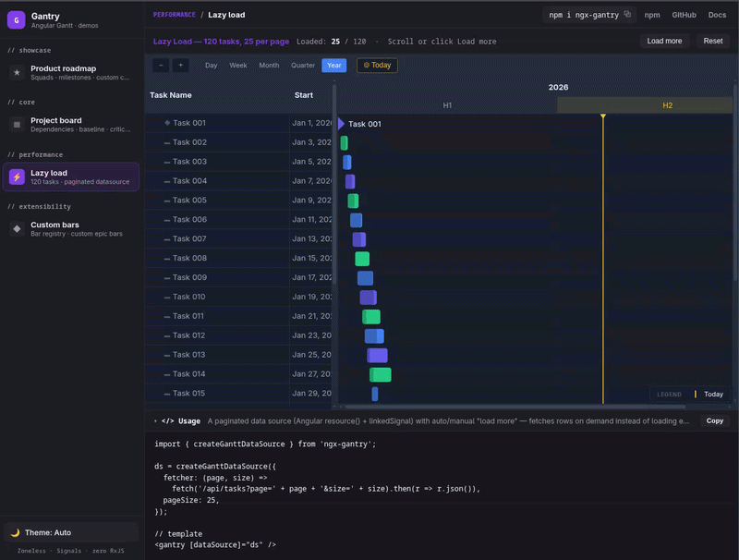Image resolution: width=739 pixels, height=560 pixels.
Task: Switch the timeline to Quarter view
Action: 303,65
